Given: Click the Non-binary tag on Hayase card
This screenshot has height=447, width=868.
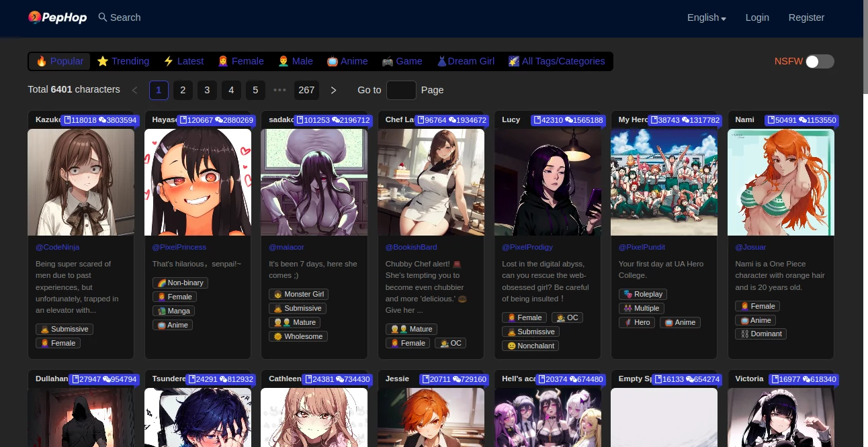Looking at the screenshot, I should pyautogui.click(x=180, y=283).
